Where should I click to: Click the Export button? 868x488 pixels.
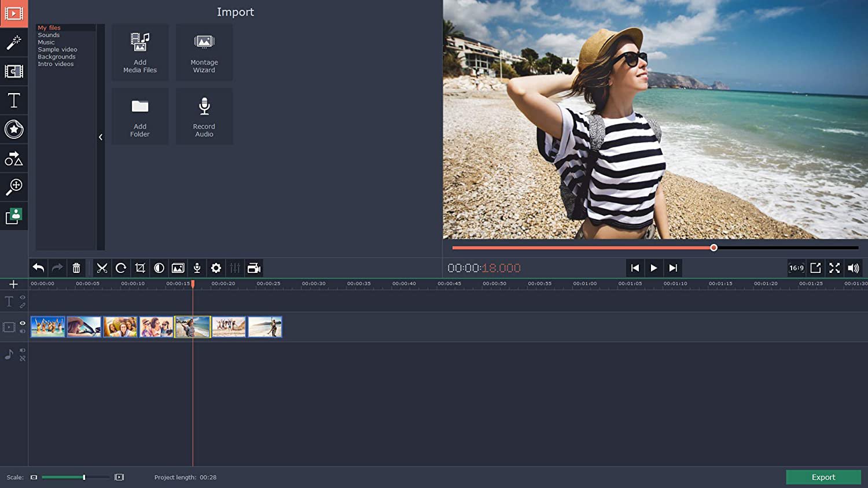coord(823,477)
